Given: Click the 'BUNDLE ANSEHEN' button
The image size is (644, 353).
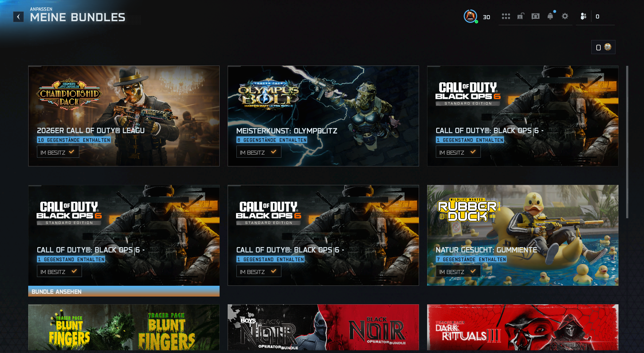Looking at the screenshot, I should pyautogui.click(x=124, y=291).
